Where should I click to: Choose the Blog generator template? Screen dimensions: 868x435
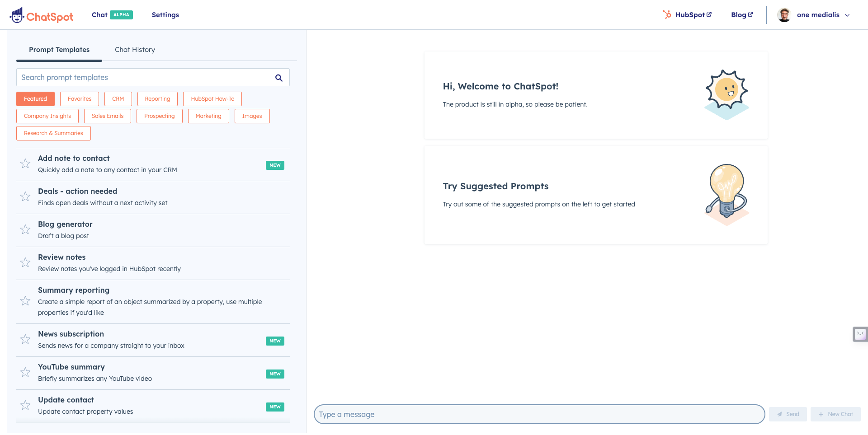tap(153, 230)
